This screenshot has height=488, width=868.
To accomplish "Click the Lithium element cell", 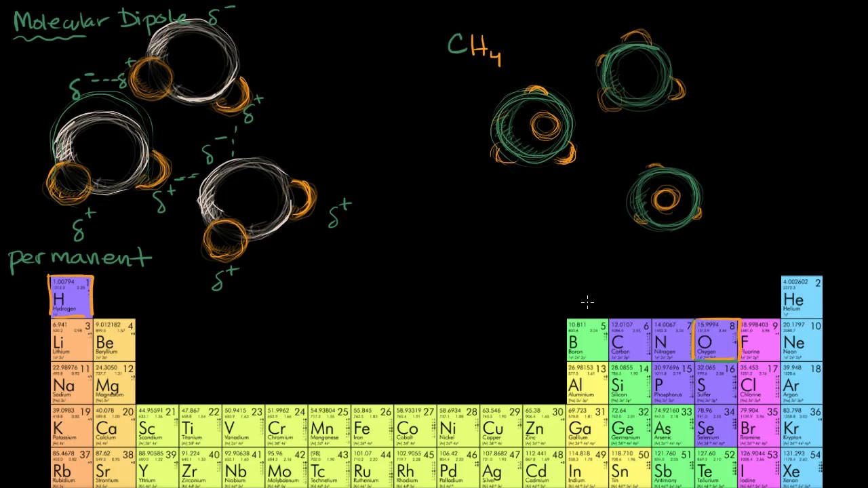I will coord(72,340).
